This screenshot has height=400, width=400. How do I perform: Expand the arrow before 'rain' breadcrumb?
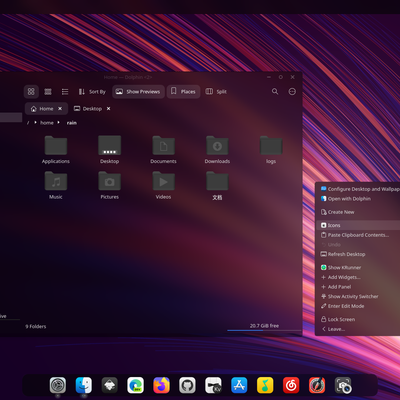coord(59,122)
